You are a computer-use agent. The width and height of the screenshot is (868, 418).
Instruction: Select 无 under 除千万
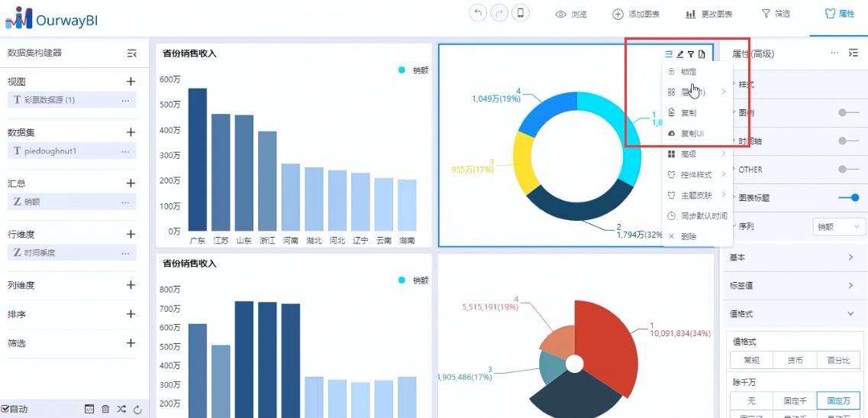click(x=751, y=400)
